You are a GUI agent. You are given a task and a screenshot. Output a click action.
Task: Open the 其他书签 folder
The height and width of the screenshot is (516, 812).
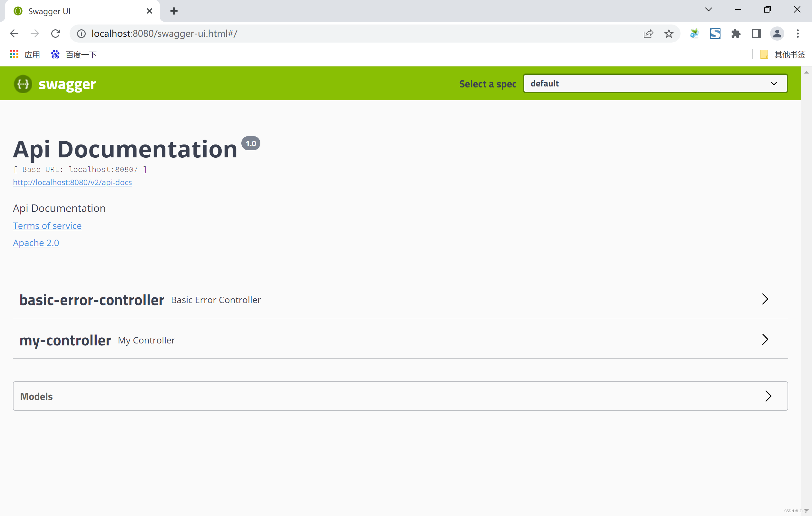coord(783,54)
